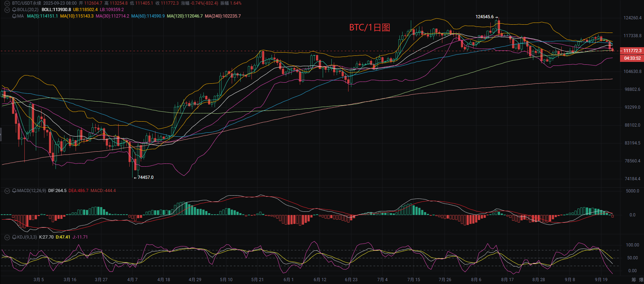Click the 4月 7 date on time axis
This screenshot has width=644, height=284.
pyautogui.click(x=133, y=280)
